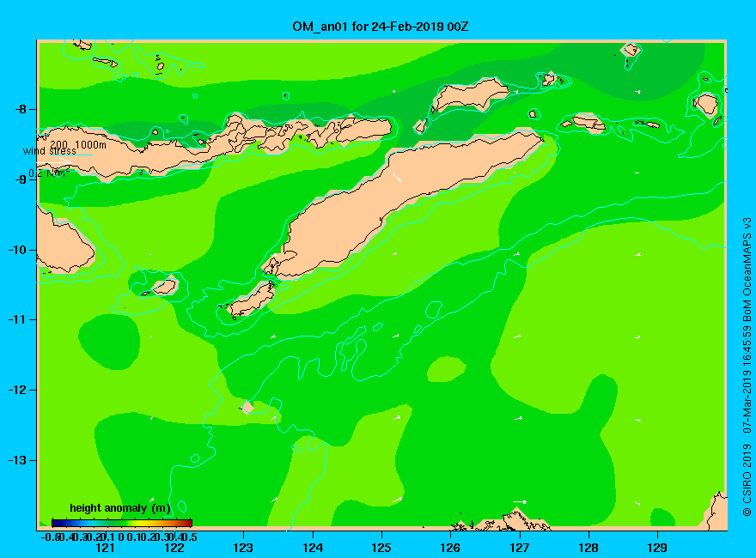Screen dimensions: 756x558
Task: Click the longitude label "129"
Action: (657, 548)
